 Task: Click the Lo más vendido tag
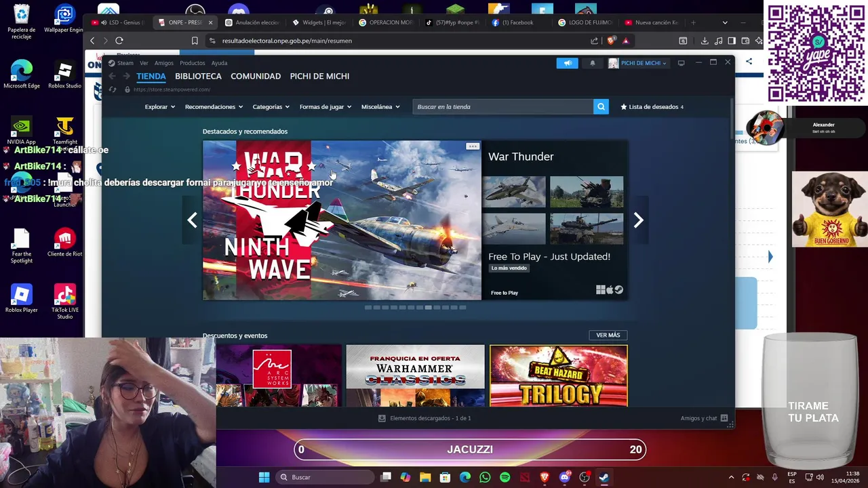click(509, 268)
